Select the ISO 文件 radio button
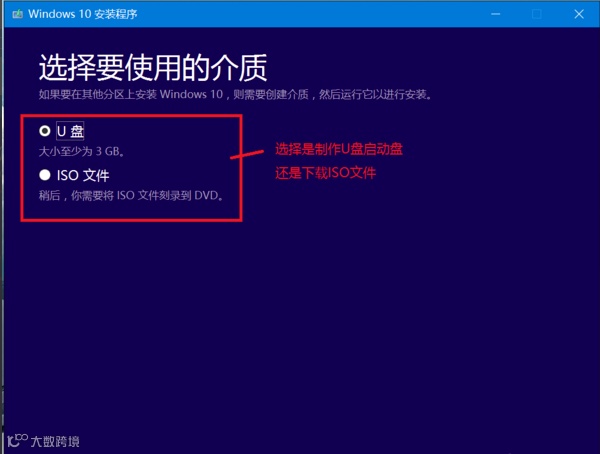 coord(45,175)
